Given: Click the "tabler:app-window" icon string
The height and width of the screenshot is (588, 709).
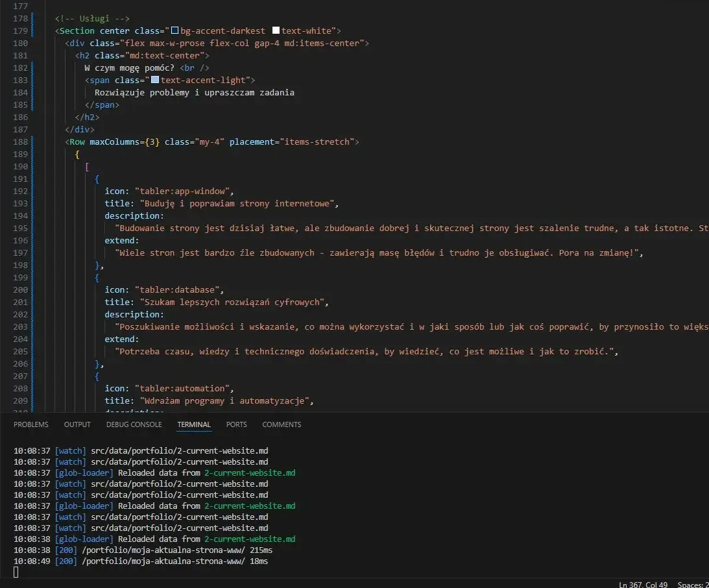Looking at the screenshot, I should (x=184, y=191).
